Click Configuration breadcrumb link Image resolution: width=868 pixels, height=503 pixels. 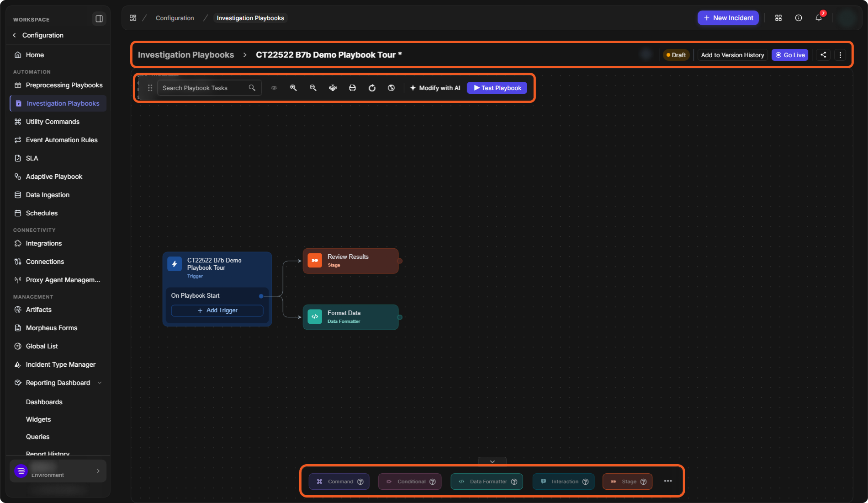tap(175, 18)
